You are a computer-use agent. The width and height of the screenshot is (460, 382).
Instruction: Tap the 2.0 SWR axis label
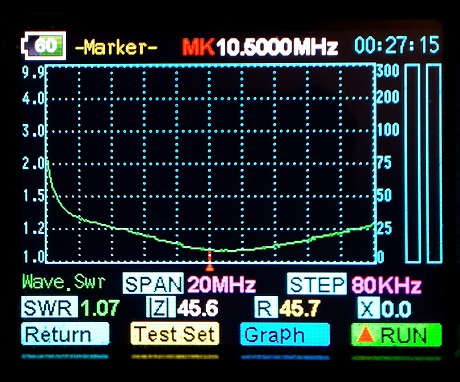(x=33, y=163)
